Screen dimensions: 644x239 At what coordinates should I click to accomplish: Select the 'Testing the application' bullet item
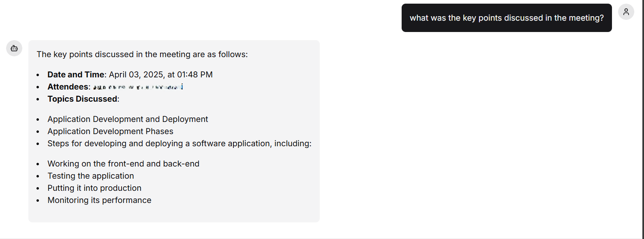tap(91, 176)
